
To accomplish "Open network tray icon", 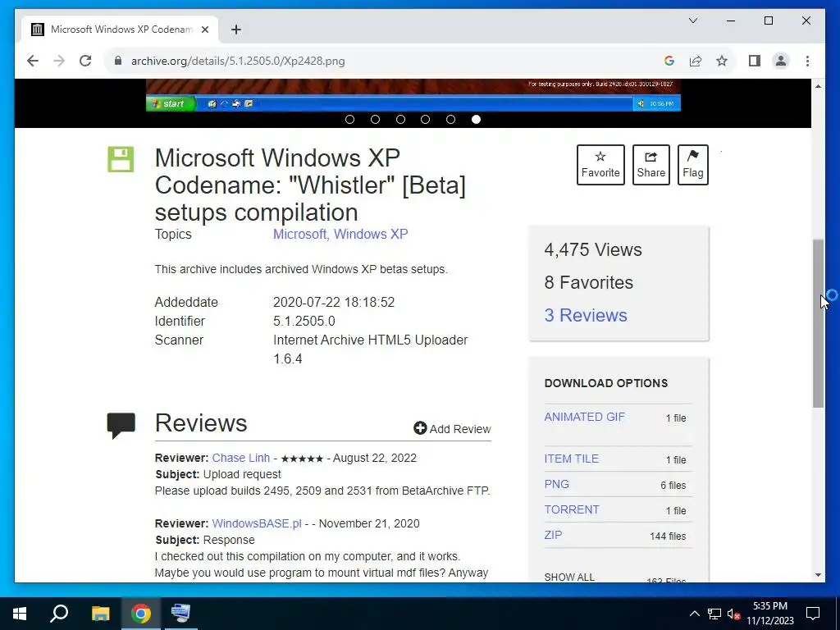I will 714,614.
